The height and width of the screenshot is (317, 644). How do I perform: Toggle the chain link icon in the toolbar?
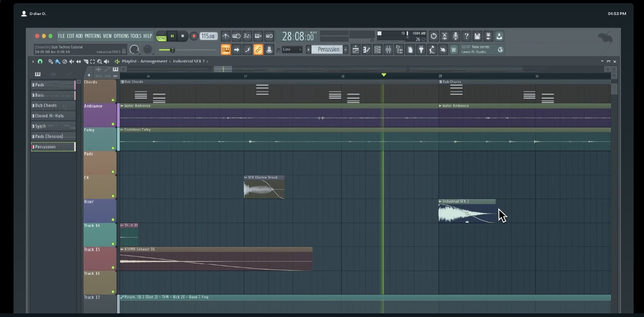(258, 49)
